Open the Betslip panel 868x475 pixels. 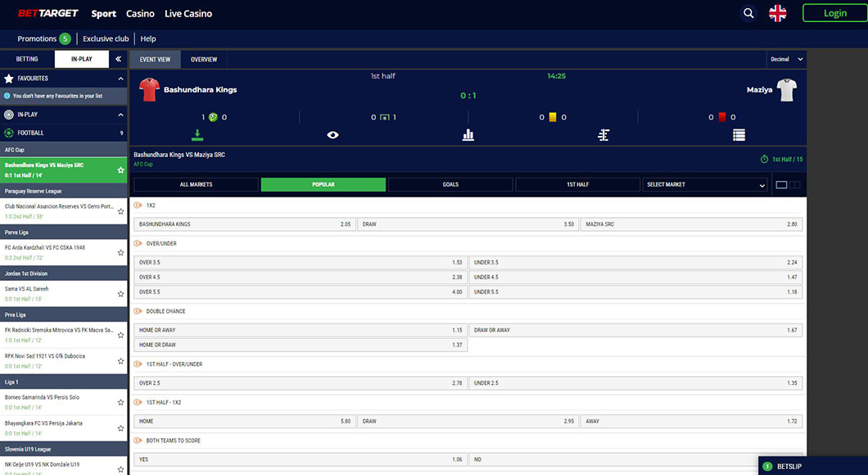(x=812, y=466)
